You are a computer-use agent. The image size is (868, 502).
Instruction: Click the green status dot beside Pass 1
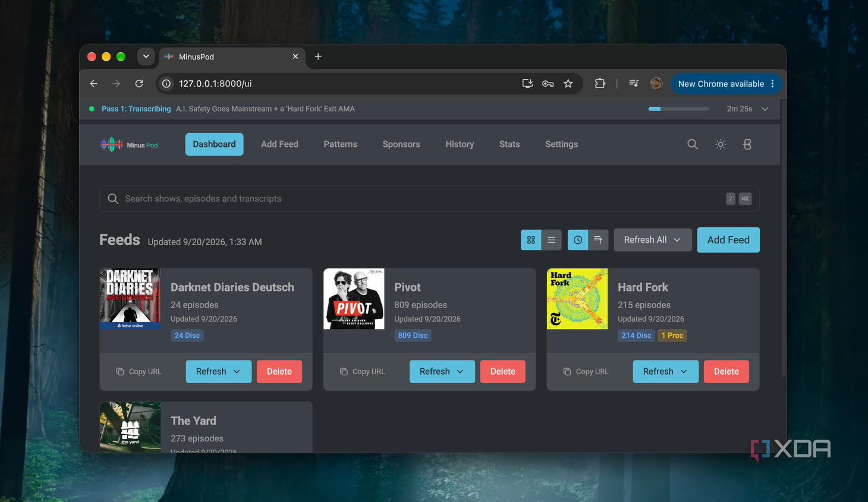[92, 109]
